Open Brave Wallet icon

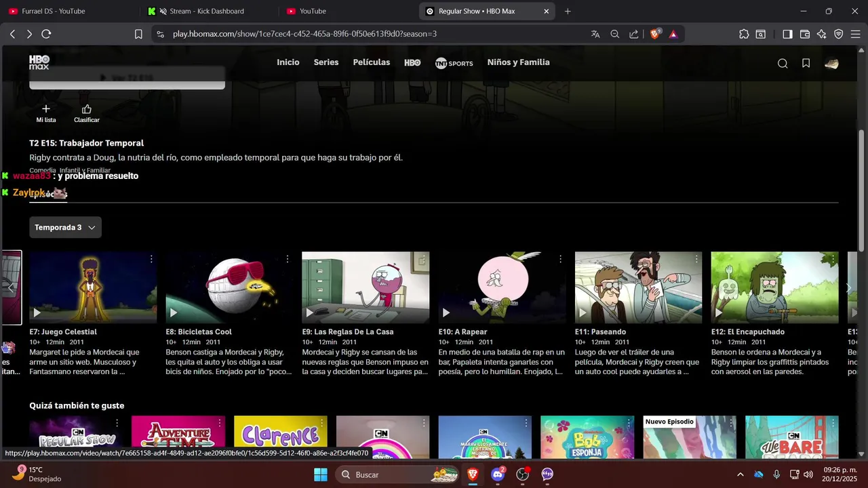pos(805,34)
